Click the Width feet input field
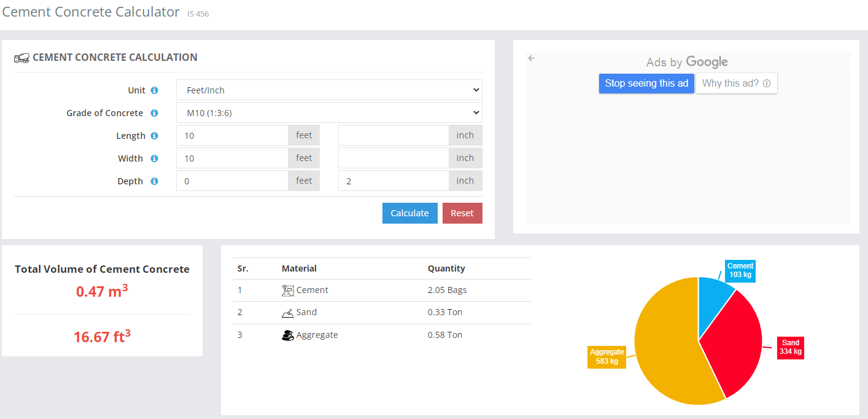 tap(232, 158)
